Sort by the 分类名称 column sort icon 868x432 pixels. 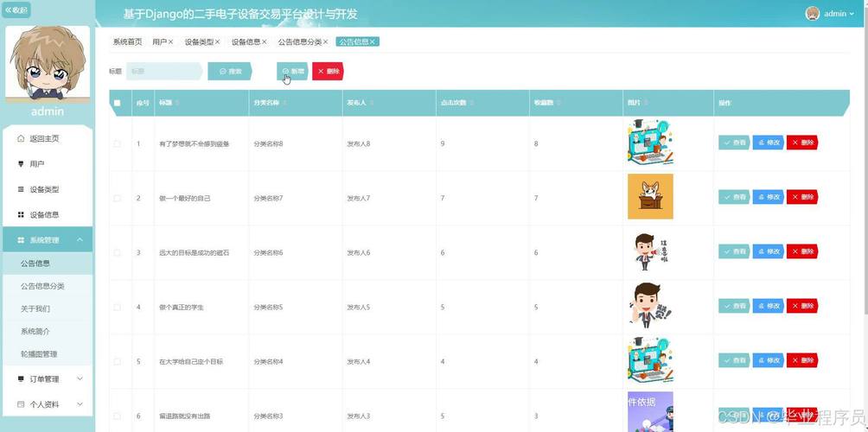click(x=284, y=103)
